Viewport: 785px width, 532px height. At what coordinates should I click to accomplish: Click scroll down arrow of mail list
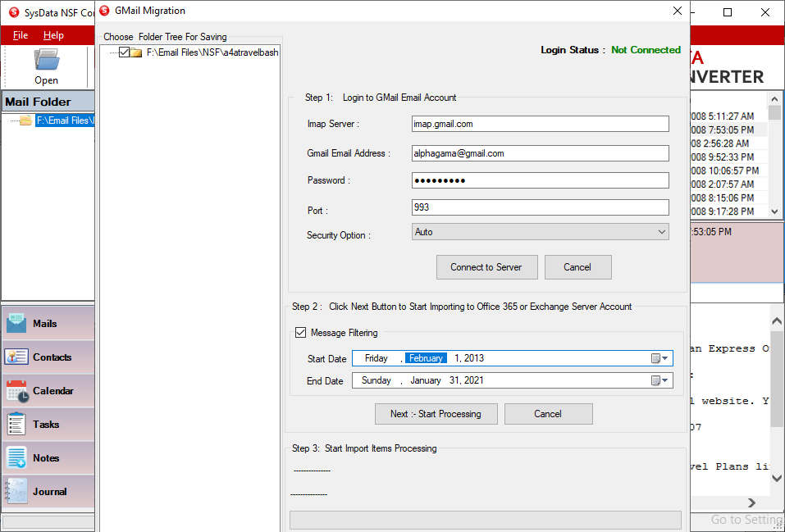[x=774, y=211]
